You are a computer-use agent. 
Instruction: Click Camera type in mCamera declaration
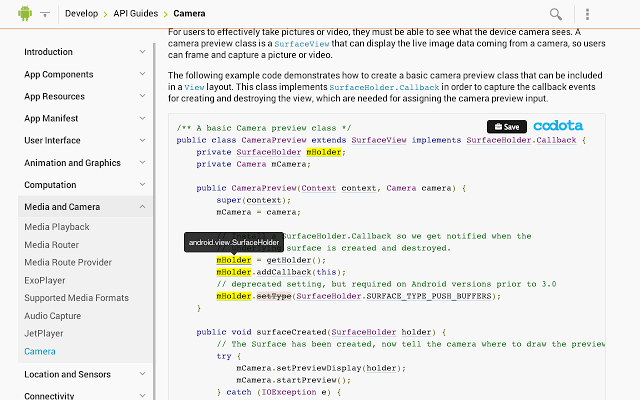point(251,164)
